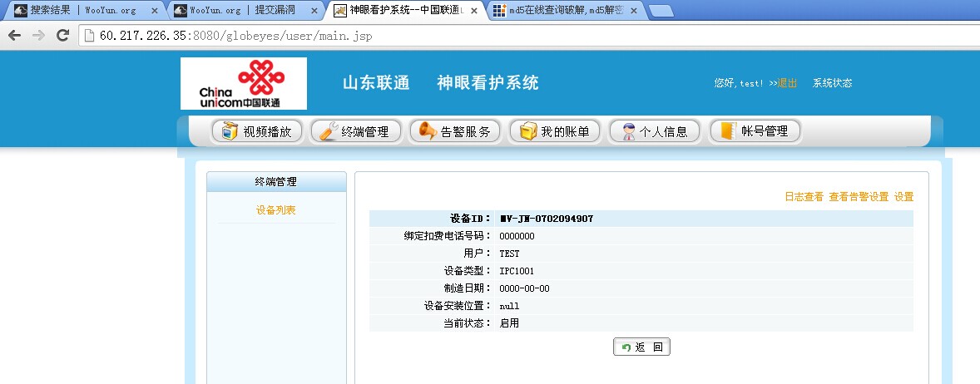The width and height of the screenshot is (980, 384).
Task: Click the install location value null
Action: (509, 306)
